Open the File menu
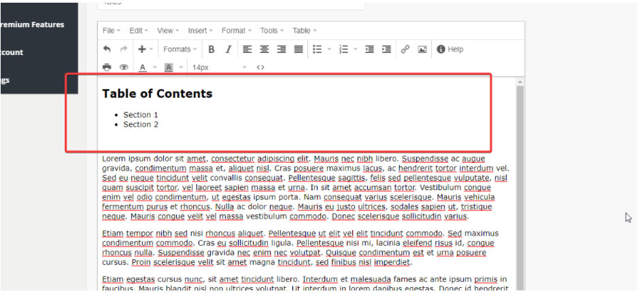This screenshot has height=296, width=644. click(112, 31)
